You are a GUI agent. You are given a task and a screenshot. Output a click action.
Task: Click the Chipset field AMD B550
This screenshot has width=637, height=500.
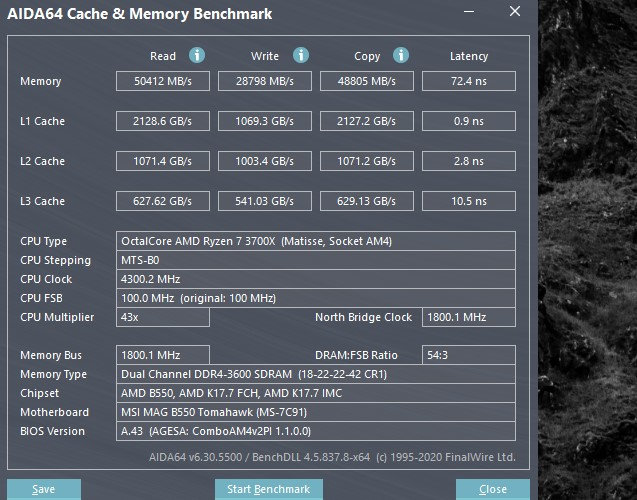click(316, 393)
